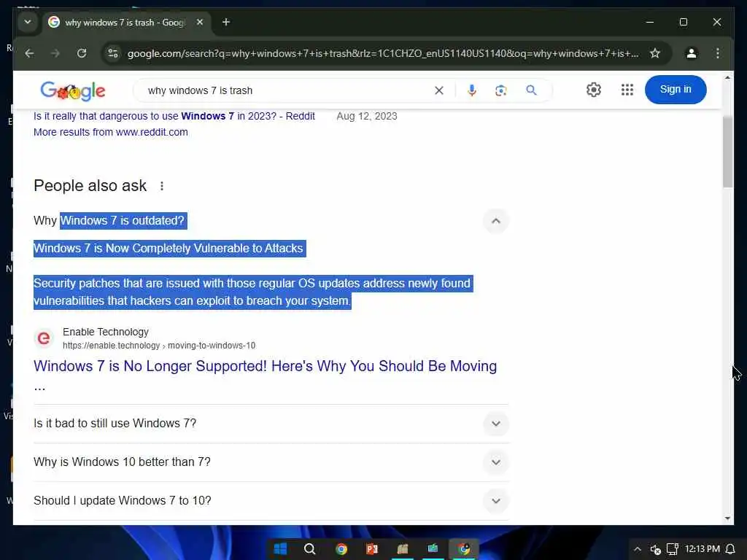Open 'Windows 7 is No Longer Supported' result
Image resolution: width=747 pixels, height=560 pixels.
pyautogui.click(x=265, y=366)
